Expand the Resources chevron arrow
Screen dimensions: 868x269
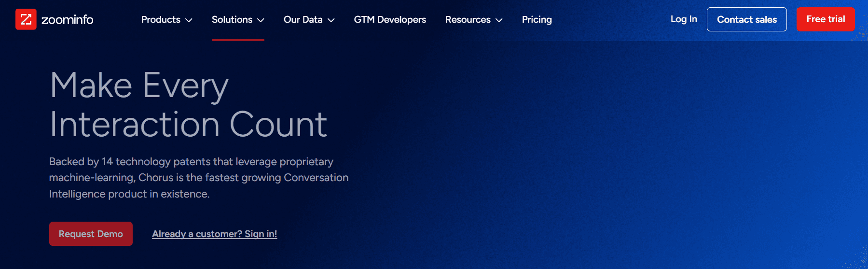tap(499, 20)
